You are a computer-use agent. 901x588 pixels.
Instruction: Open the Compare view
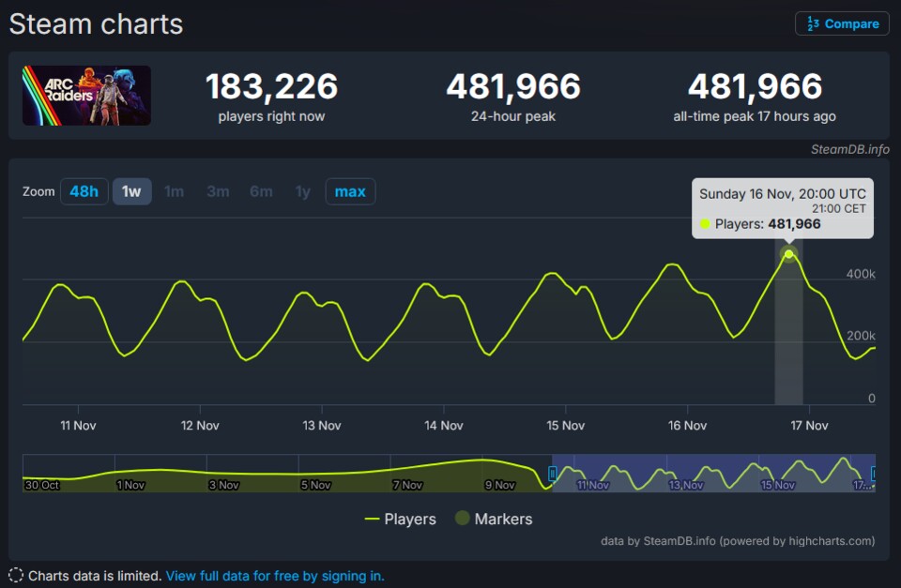pos(842,23)
